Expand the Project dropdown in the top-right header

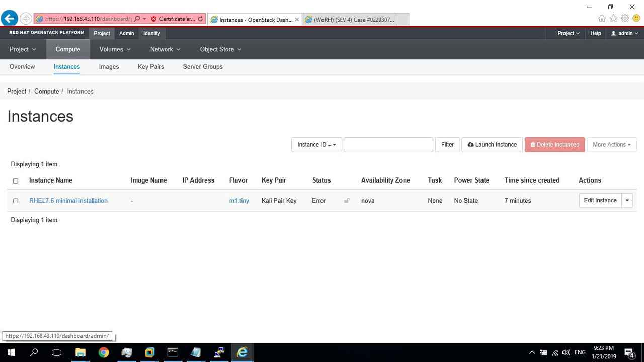569,33
